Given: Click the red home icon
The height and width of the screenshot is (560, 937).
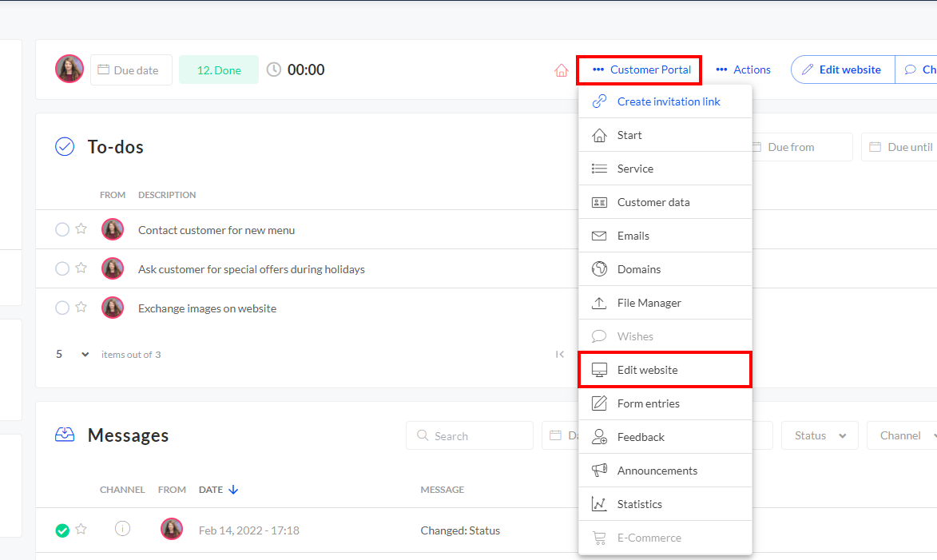Looking at the screenshot, I should [x=561, y=70].
